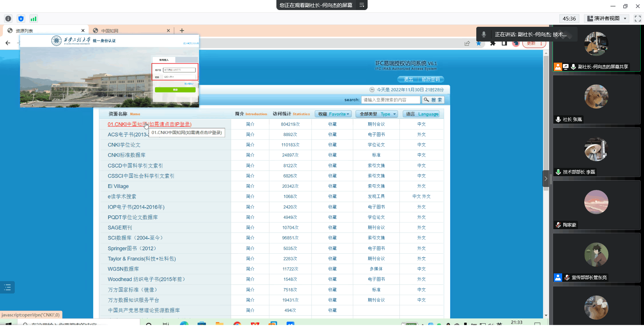Bookmark page with star icon
Image resolution: width=644 pixels, height=326 pixels.
point(479,43)
